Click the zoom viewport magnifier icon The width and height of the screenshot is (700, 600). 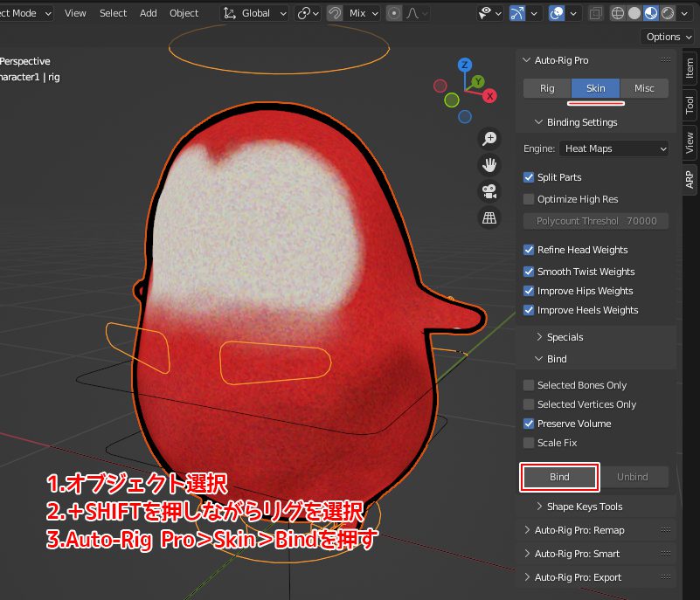click(x=489, y=139)
